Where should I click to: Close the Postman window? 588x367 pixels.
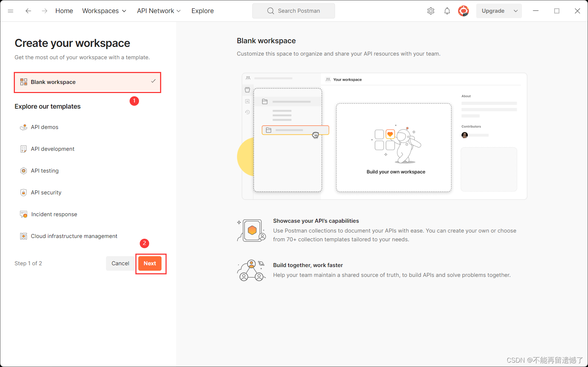(577, 11)
